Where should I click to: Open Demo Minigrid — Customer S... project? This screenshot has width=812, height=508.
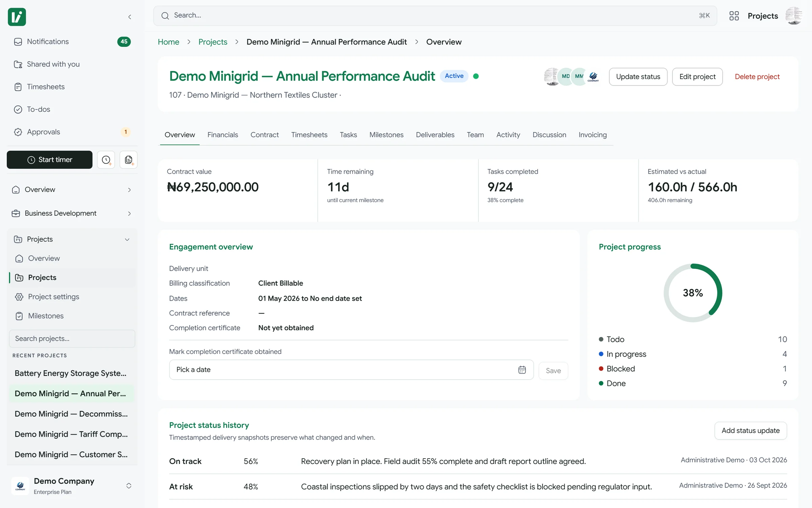click(72, 454)
